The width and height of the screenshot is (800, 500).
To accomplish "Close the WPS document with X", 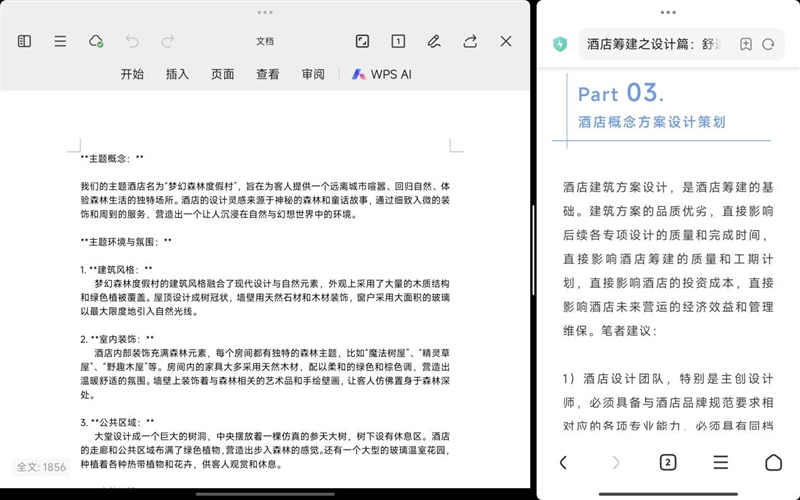I will [506, 41].
